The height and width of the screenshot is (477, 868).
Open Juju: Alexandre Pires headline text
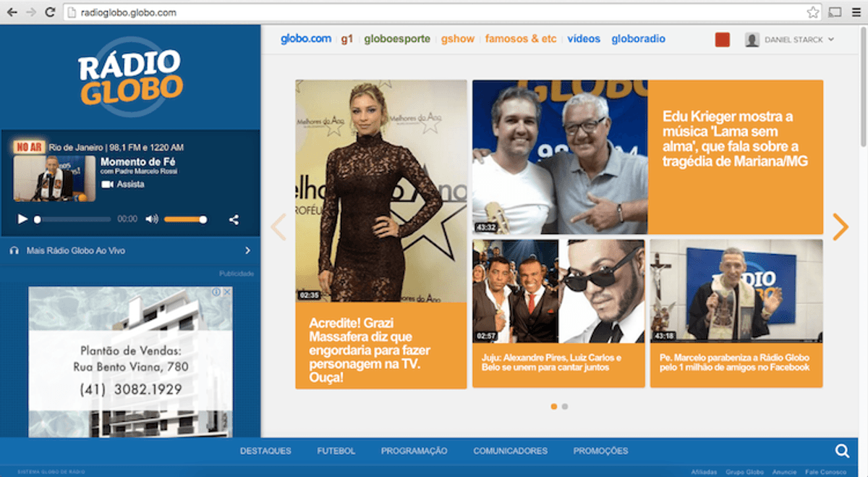pyautogui.click(x=551, y=363)
